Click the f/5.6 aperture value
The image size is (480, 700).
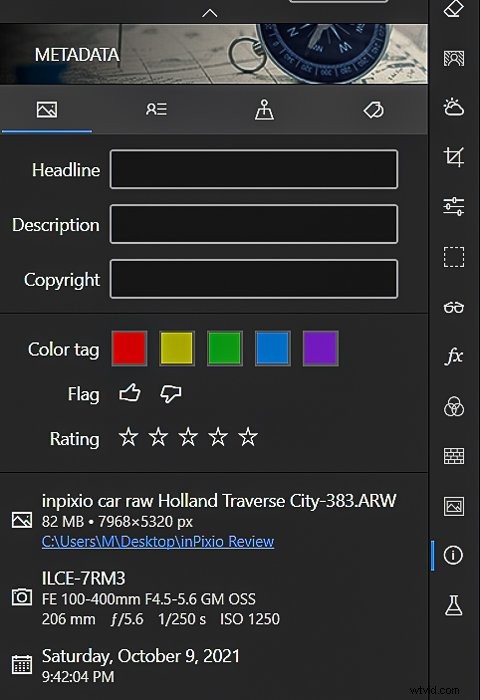127,619
